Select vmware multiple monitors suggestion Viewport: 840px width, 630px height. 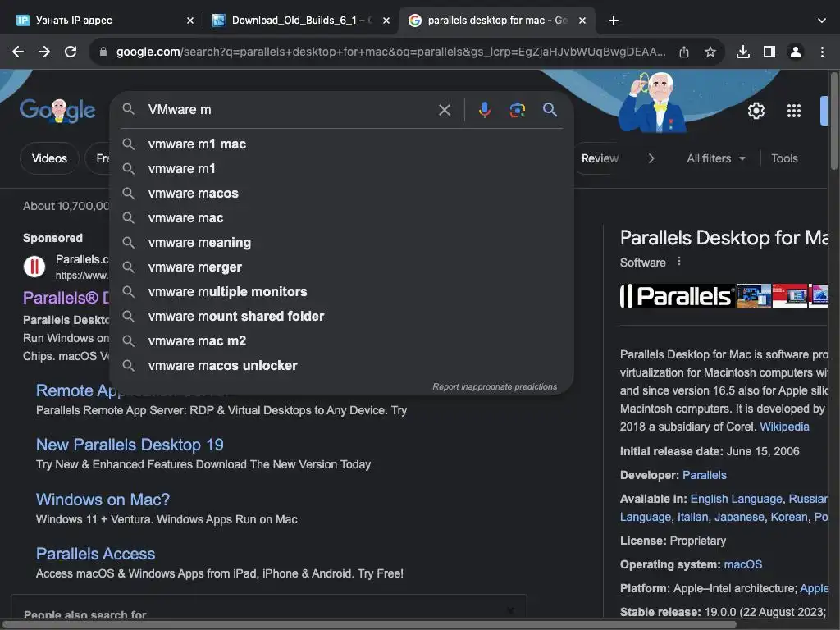point(341,292)
